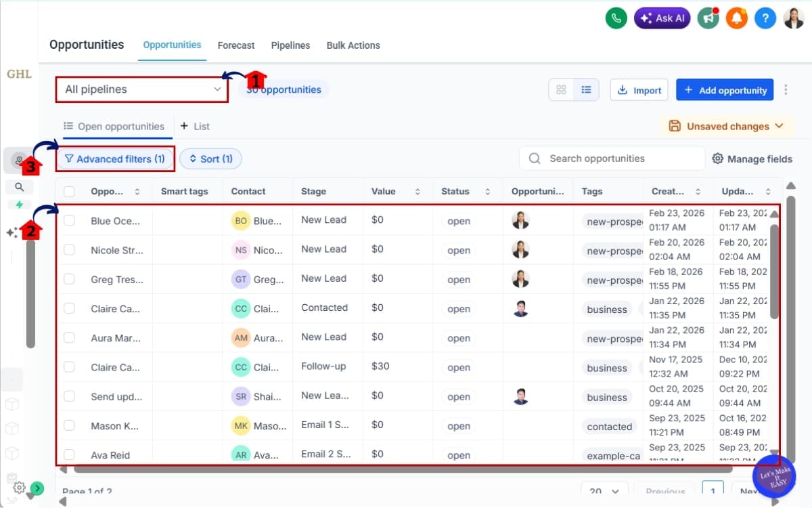Open the page size 20 dropdown

pos(604,492)
